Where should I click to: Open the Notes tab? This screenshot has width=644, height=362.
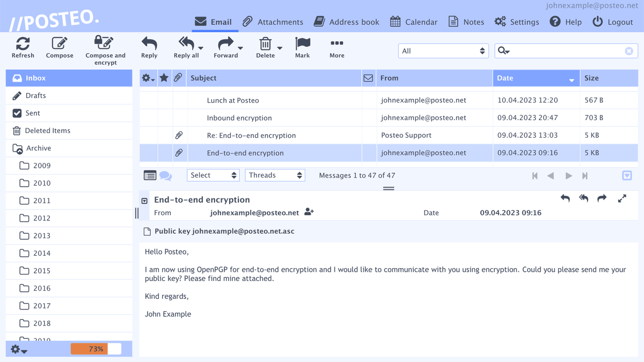[x=466, y=22]
